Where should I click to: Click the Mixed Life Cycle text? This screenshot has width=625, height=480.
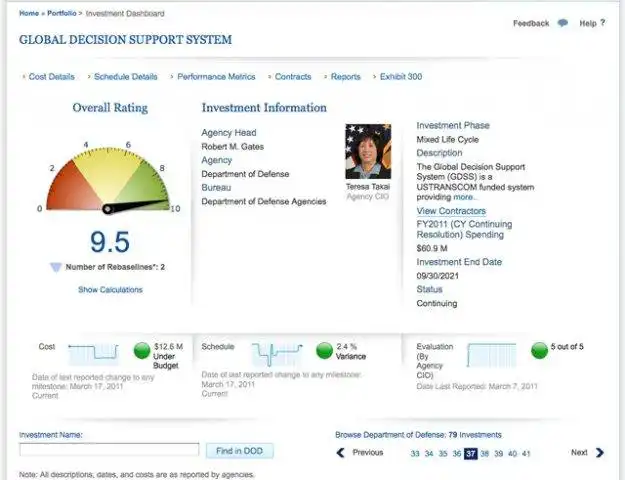tap(448, 140)
